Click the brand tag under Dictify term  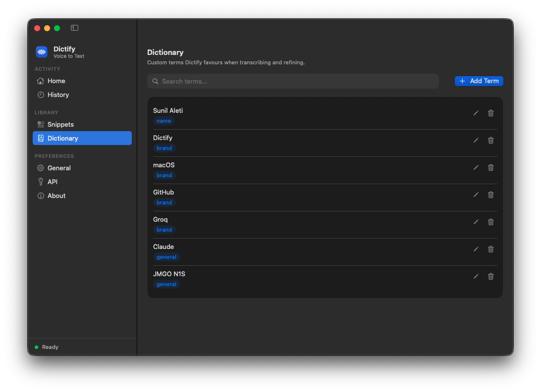tap(164, 148)
